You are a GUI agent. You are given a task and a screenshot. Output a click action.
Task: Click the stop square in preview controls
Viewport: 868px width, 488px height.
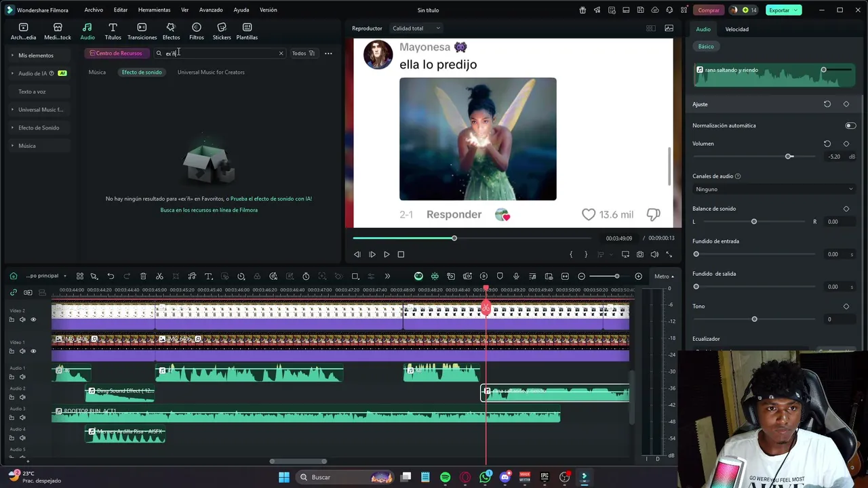click(401, 254)
